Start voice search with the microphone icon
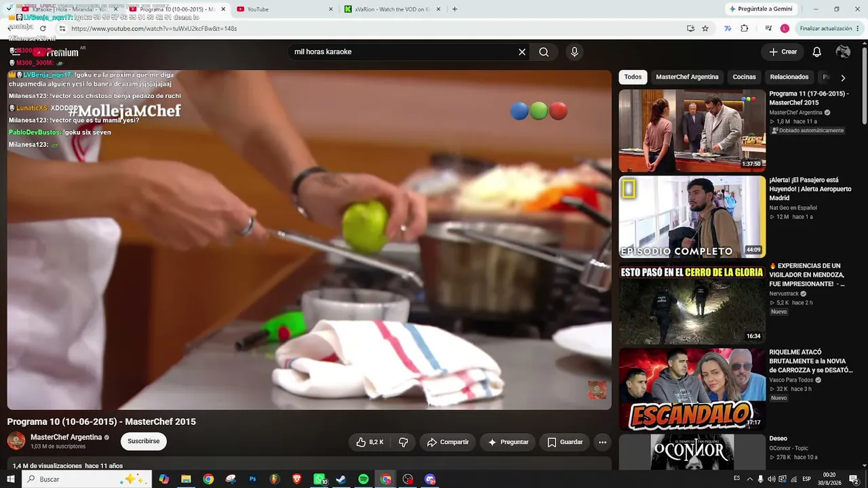868x488 pixels. click(x=574, y=52)
